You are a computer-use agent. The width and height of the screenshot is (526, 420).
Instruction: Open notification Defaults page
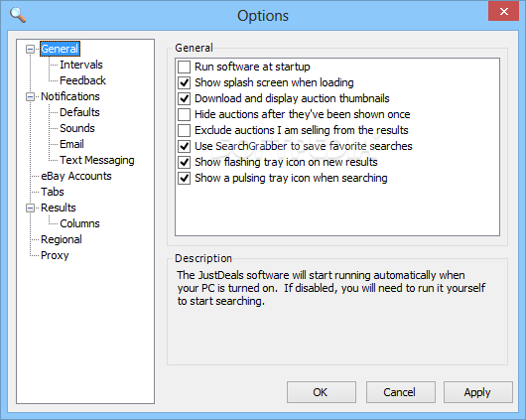(79, 112)
